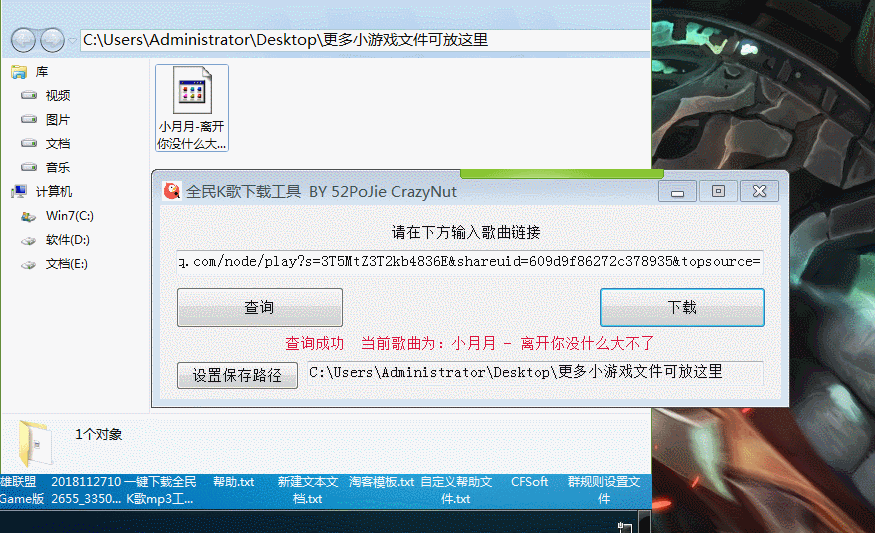Image resolution: width=875 pixels, height=533 pixels.
Task: Open the Win7(C:) drive
Action: click(x=69, y=216)
